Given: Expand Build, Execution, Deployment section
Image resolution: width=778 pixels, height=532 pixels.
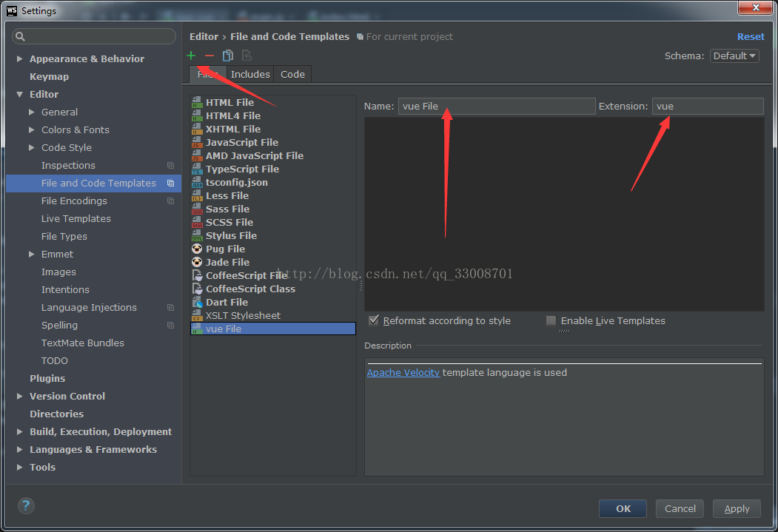Looking at the screenshot, I should (x=19, y=432).
